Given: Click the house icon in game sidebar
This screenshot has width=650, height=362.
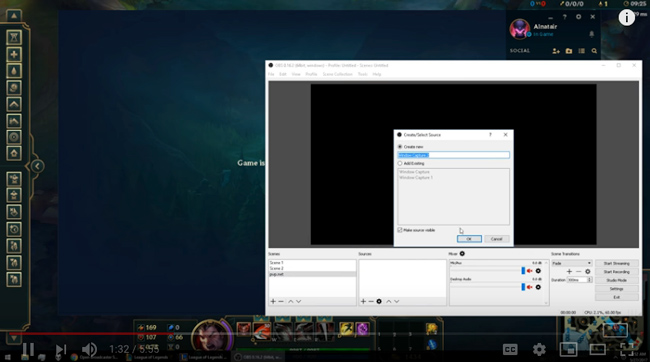Looking at the screenshot, I should pyautogui.click(x=14, y=153).
